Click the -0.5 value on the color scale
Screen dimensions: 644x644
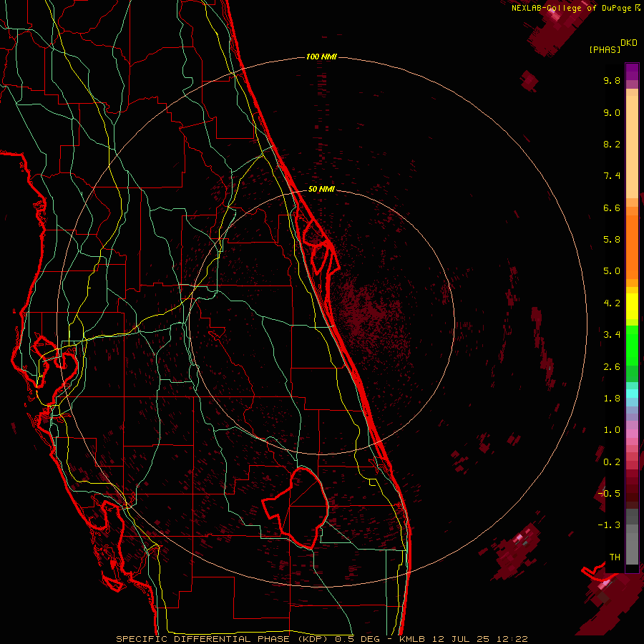coord(609,494)
